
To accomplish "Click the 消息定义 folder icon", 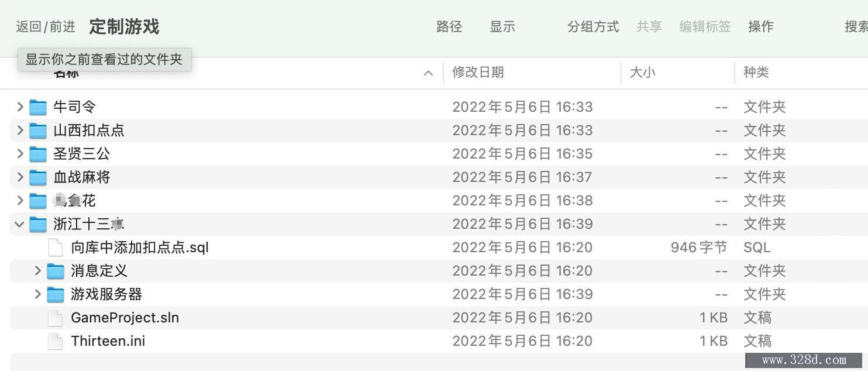I will (x=56, y=271).
